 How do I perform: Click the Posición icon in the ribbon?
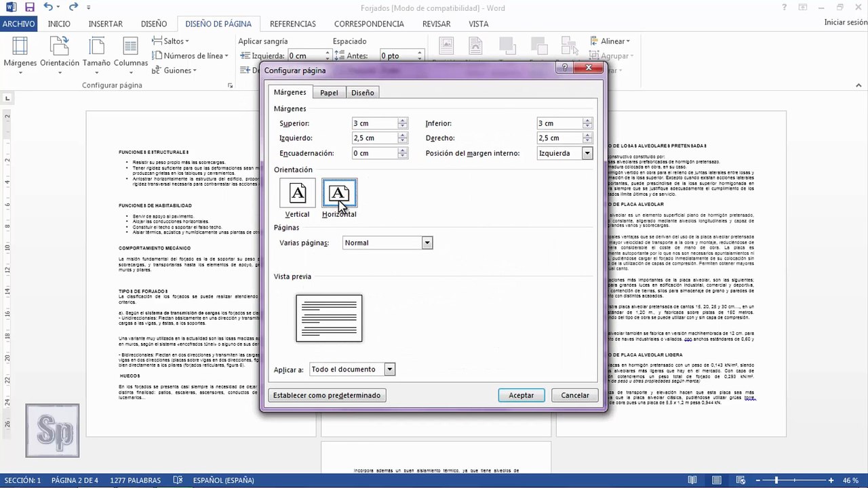click(x=446, y=46)
